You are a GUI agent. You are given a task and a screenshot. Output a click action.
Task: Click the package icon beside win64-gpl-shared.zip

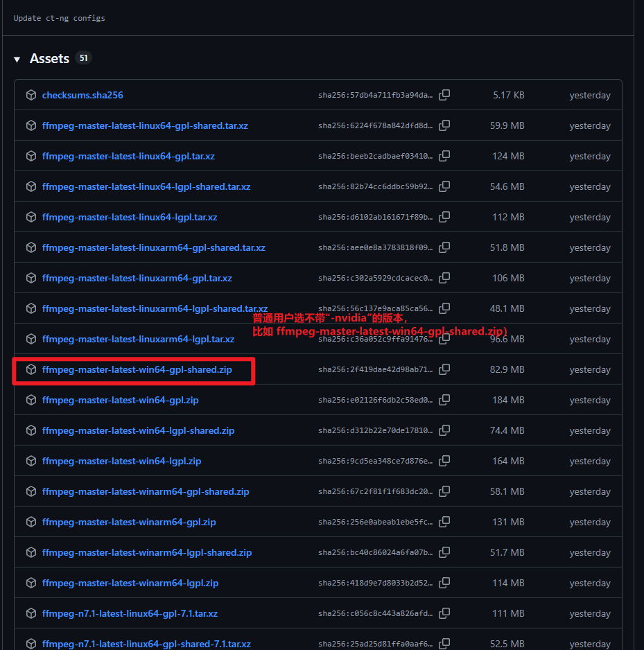click(x=31, y=369)
